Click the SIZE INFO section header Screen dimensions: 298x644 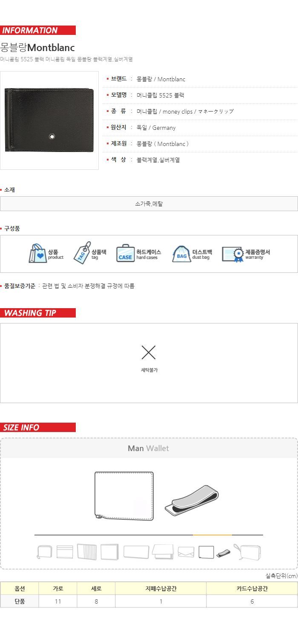click(38, 427)
